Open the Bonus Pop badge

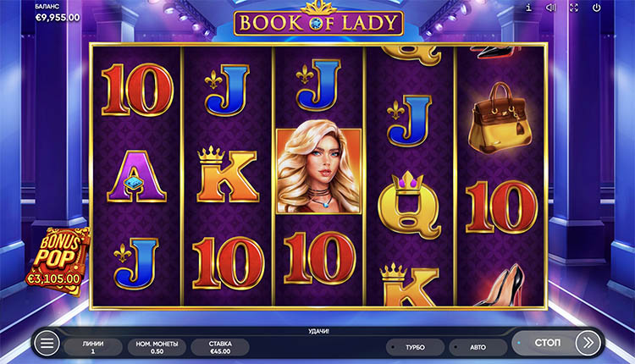click(57, 260)
